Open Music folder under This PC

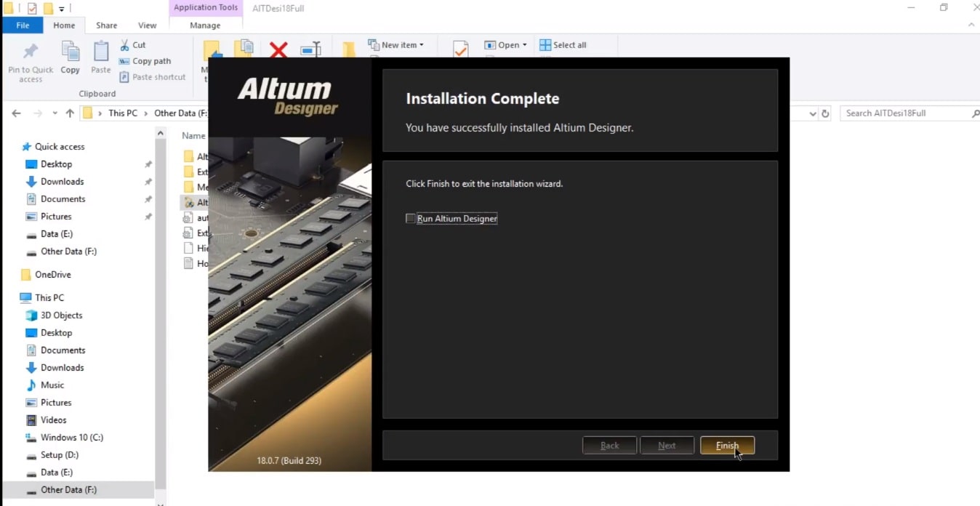[52, 385]
